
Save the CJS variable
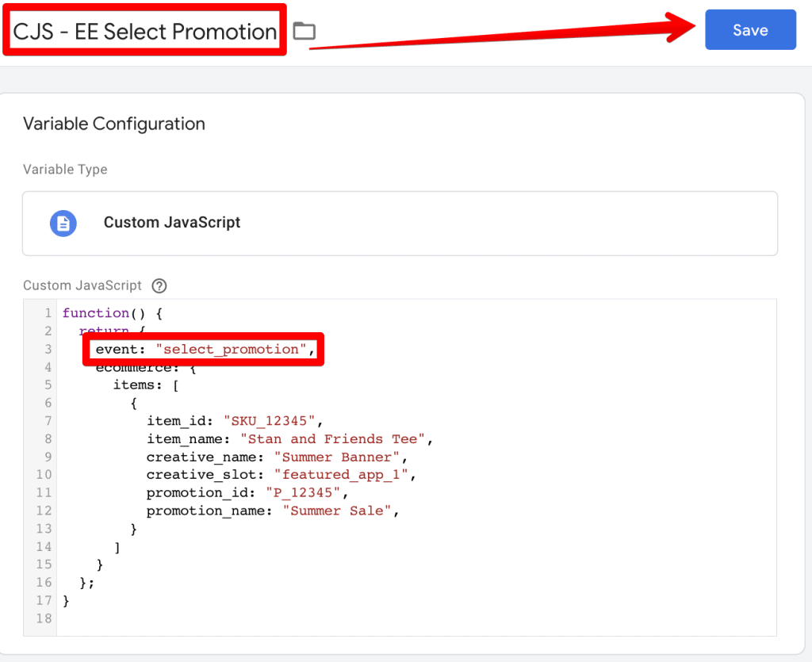pyautogui.click(x=749, y=29)
